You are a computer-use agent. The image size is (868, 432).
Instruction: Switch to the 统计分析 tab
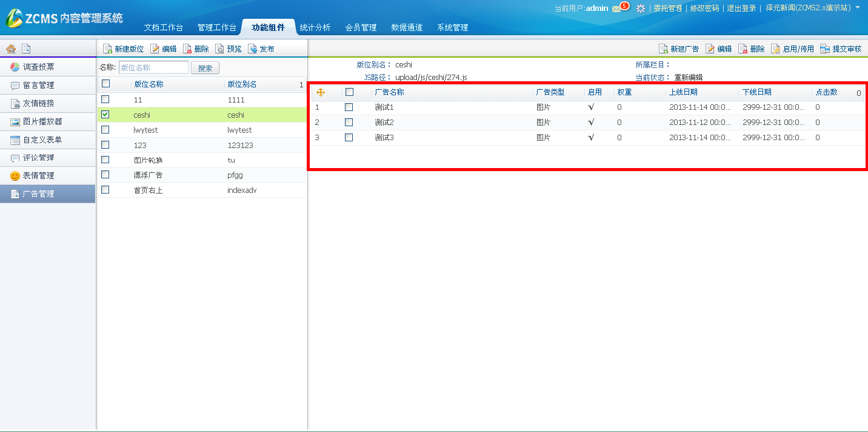[315, 27]
